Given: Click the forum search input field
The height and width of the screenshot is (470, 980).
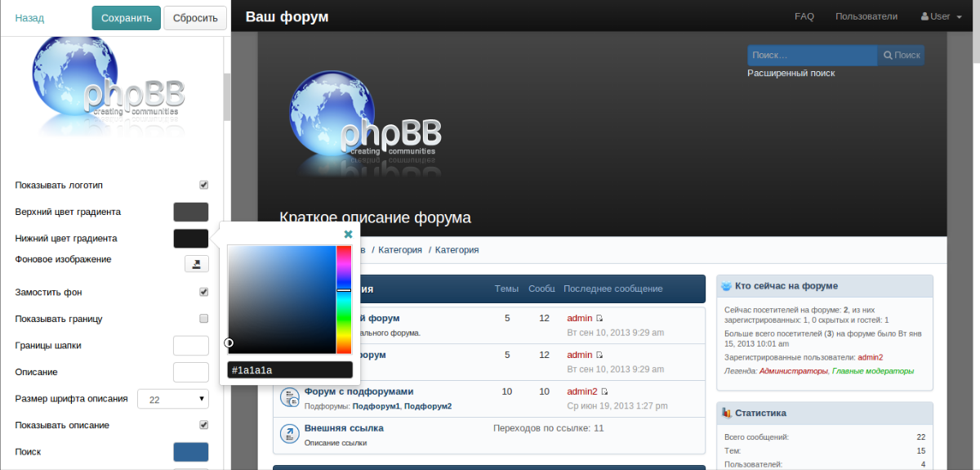Looking at the screenshot, I should (812, 55).
